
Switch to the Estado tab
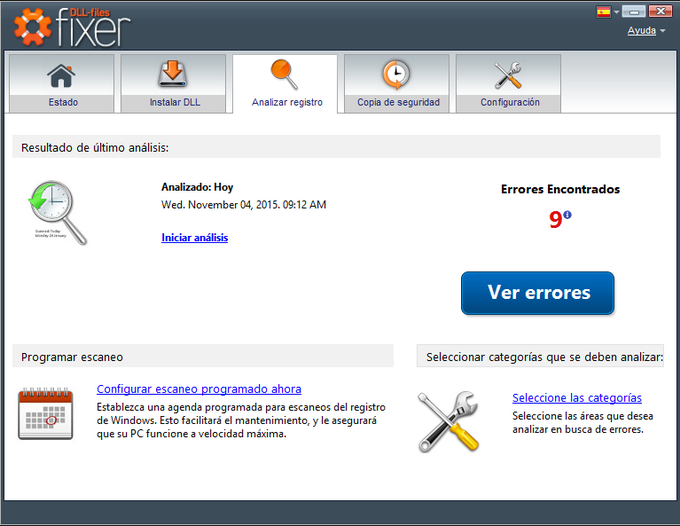pos(62,84)
